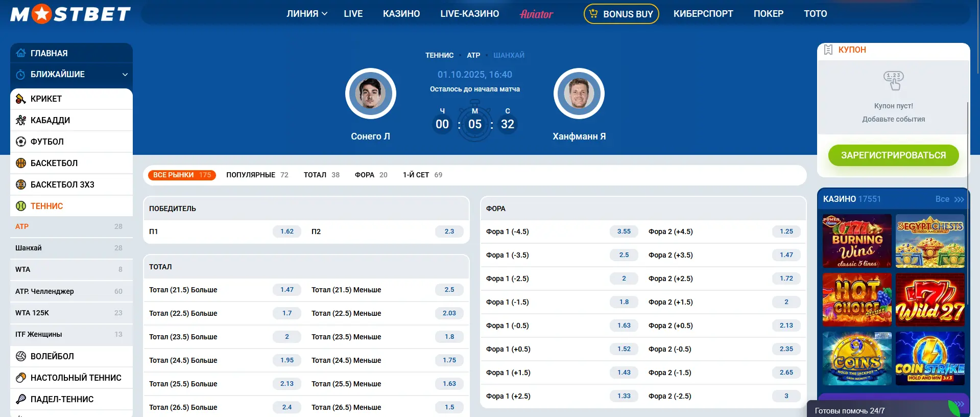Open the BONUS BUY button
The height and width of the screenshot is (417, 980).
[x=622, y=14]
